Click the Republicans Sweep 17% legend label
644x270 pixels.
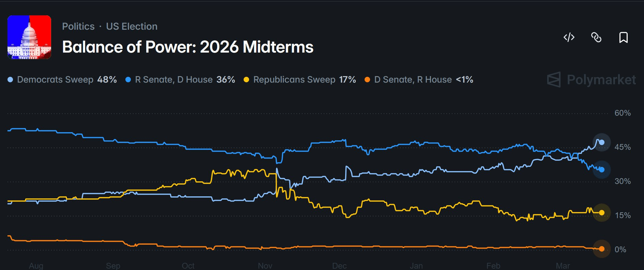click(x=304, y=80)
